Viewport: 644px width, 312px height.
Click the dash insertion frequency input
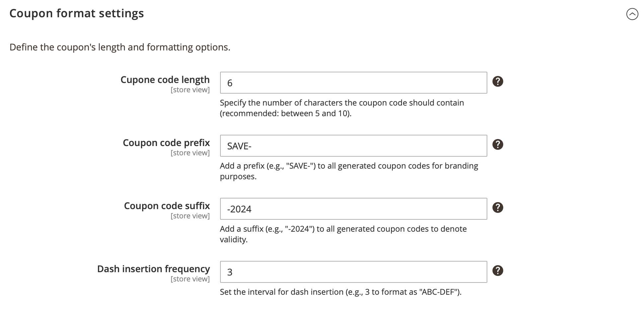(353, 272)
